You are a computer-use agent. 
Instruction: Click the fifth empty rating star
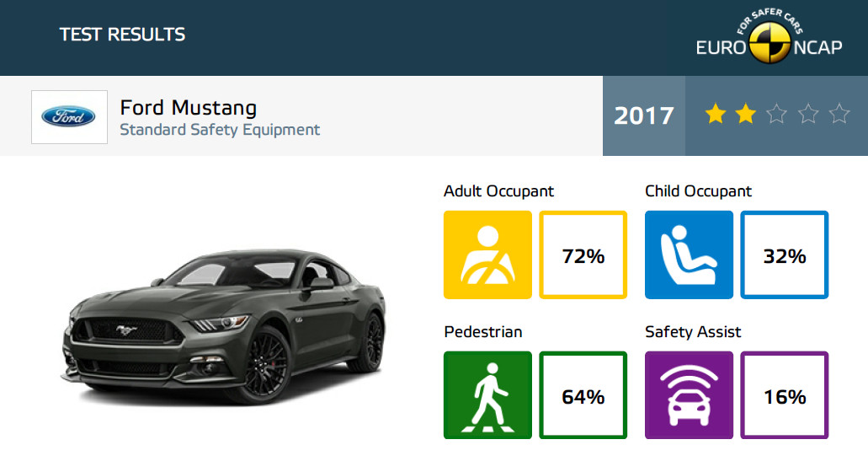(x=839, y=114)
